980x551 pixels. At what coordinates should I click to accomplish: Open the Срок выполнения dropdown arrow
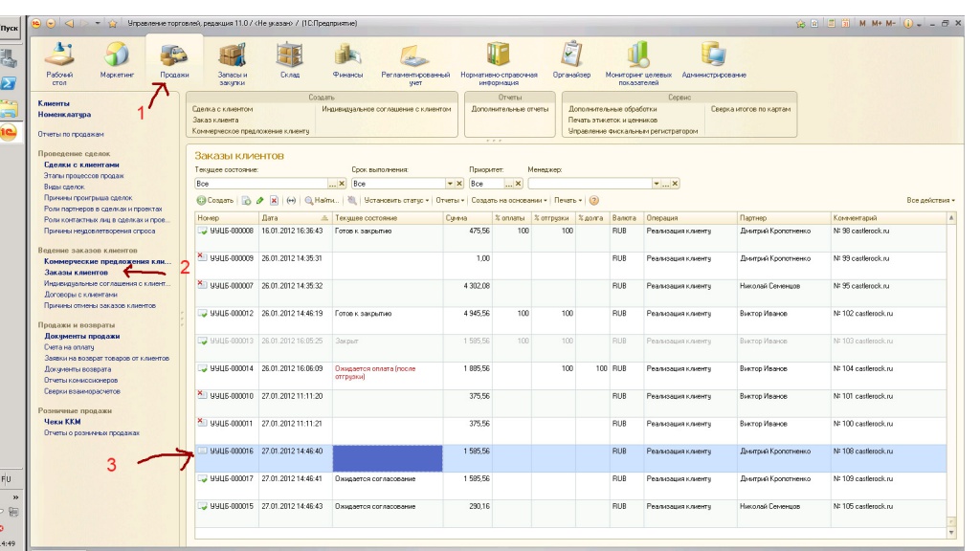[450, 184]
